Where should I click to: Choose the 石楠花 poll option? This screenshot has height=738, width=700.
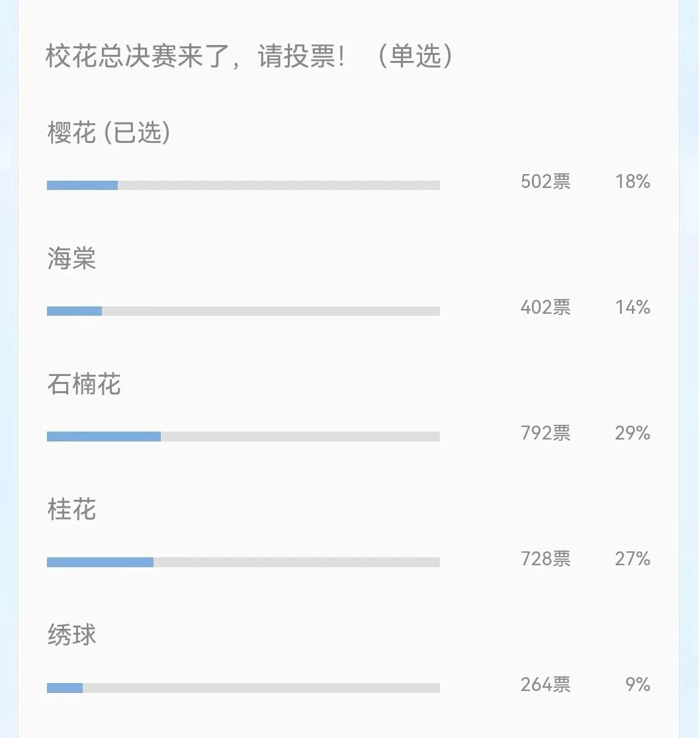pyautogui.click(x=85, y=385)
